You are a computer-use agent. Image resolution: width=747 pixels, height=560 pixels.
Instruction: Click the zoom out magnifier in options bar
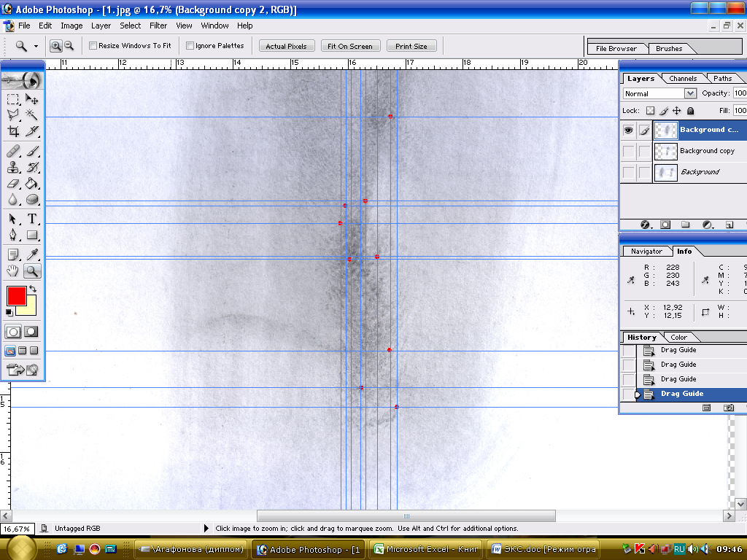pyautogui.click(x=69, y=46)
